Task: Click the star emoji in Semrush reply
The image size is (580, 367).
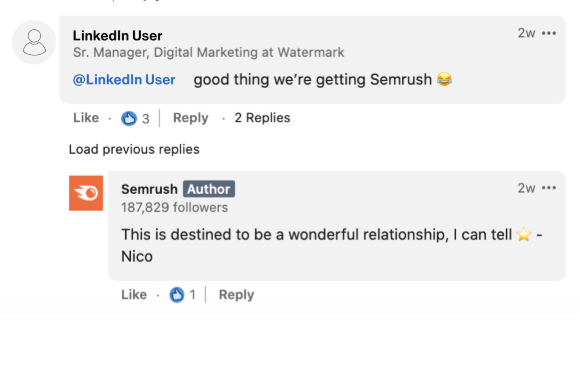Action: click(x=524, y=234)
